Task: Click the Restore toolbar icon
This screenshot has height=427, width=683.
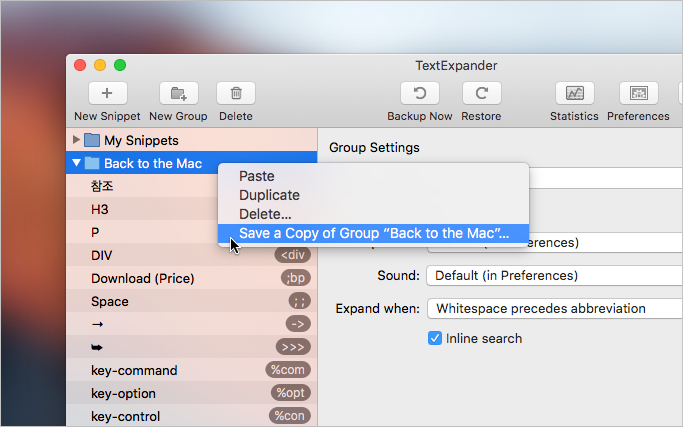Action: tap(481, 93)
